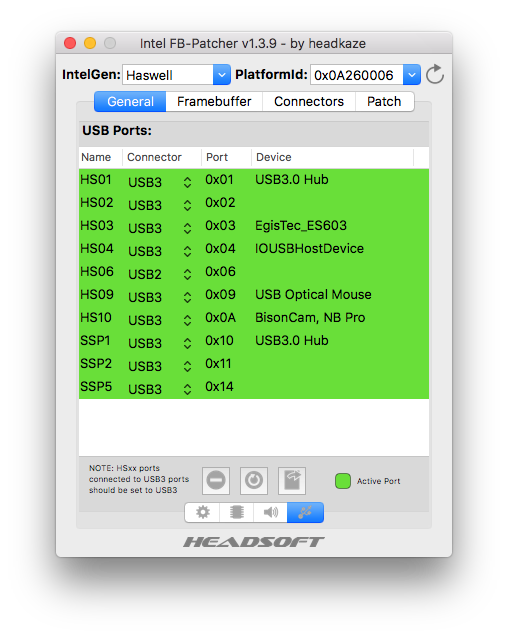Change connector type for SSP5 row
Image resolution: width=508 pixels, height=637 pixels.
(x=187, y=389)
